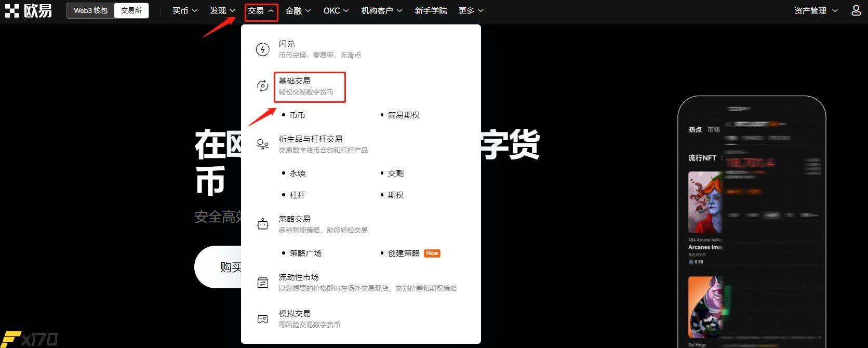Open the 策略广场 link
The height and width of the screenshot is (348, 868).
(x=305, y=253)
